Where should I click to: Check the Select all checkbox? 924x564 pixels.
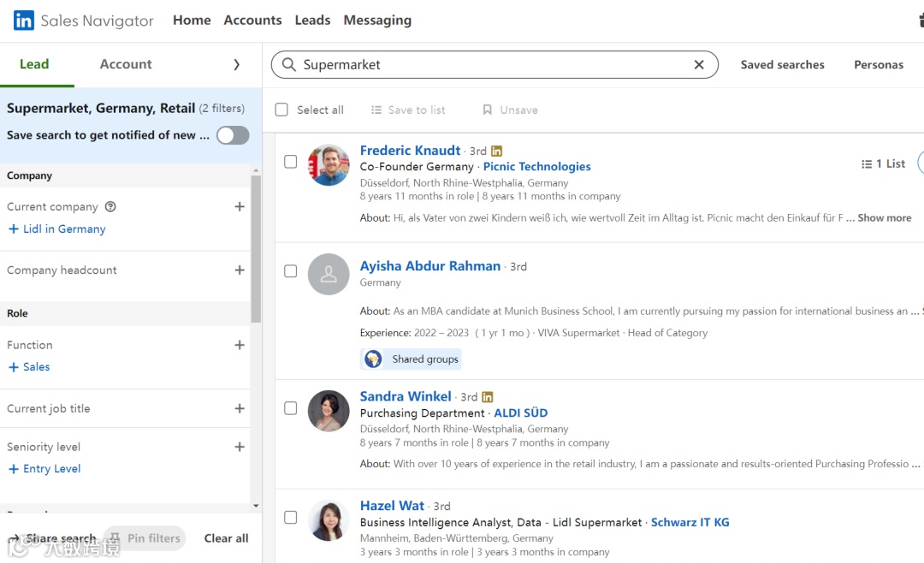tap(281, 110)
